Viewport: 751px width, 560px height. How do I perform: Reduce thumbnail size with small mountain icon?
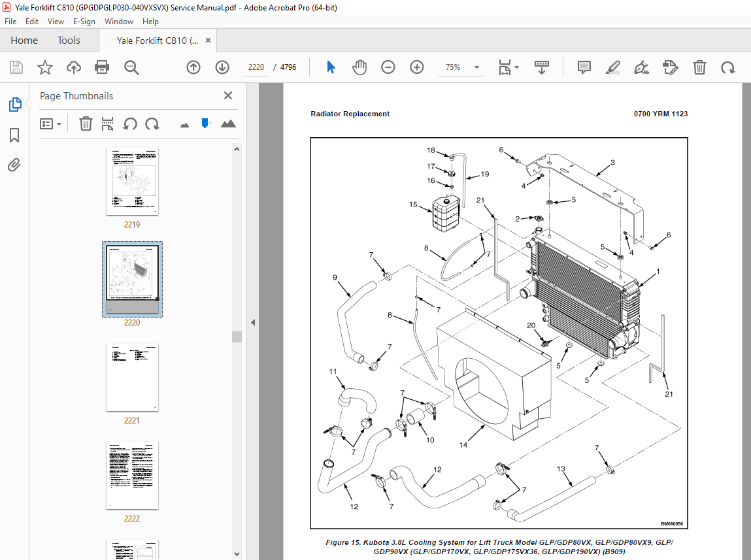tap(184, 125)
